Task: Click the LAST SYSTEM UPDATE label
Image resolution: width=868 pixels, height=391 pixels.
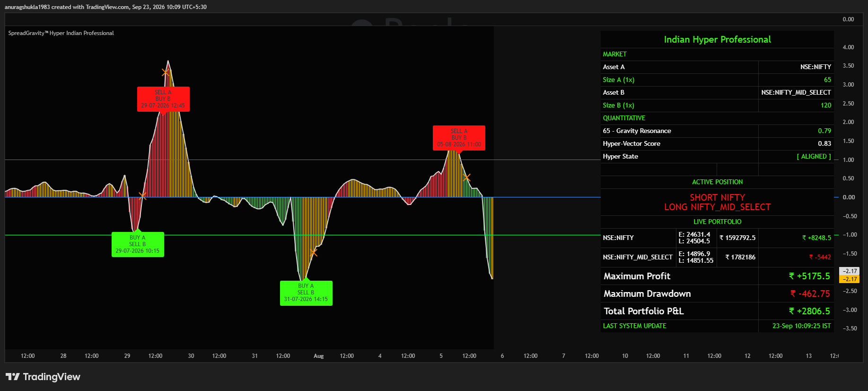Action: pos(634,326)
